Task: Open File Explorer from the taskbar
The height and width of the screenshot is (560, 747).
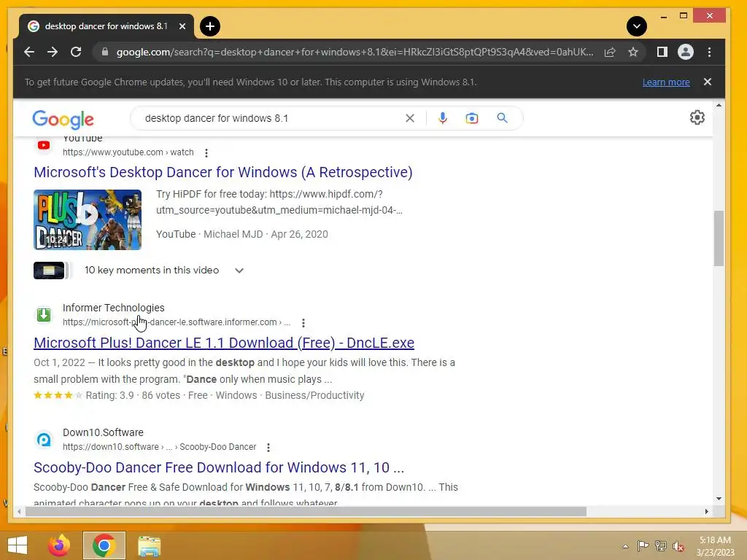Action: coord(149,545)
